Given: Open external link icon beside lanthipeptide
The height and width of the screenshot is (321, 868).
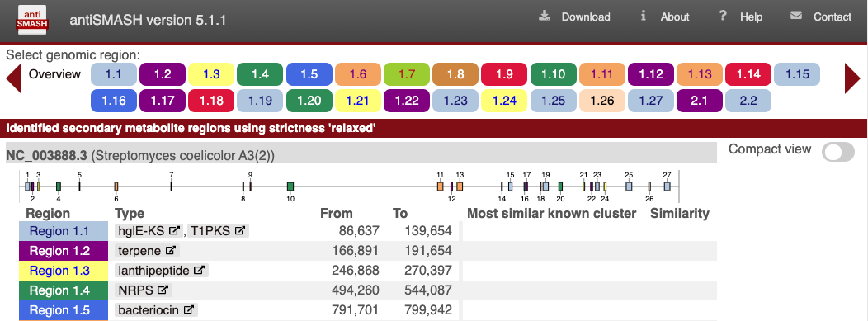Looking at the screenshot, I should tap(200, 270).
